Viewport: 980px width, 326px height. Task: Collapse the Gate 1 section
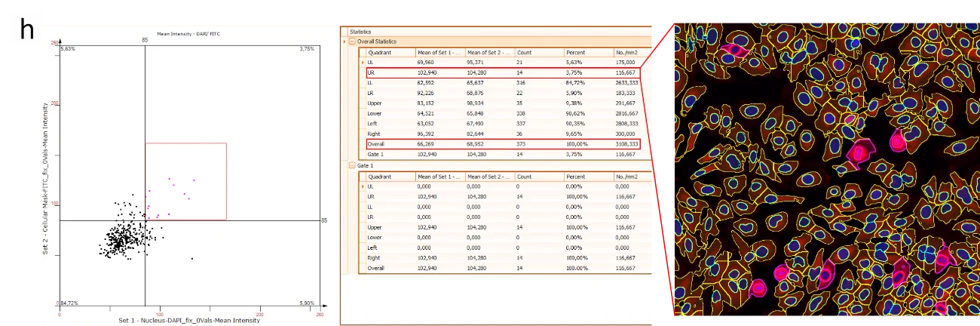352,165
